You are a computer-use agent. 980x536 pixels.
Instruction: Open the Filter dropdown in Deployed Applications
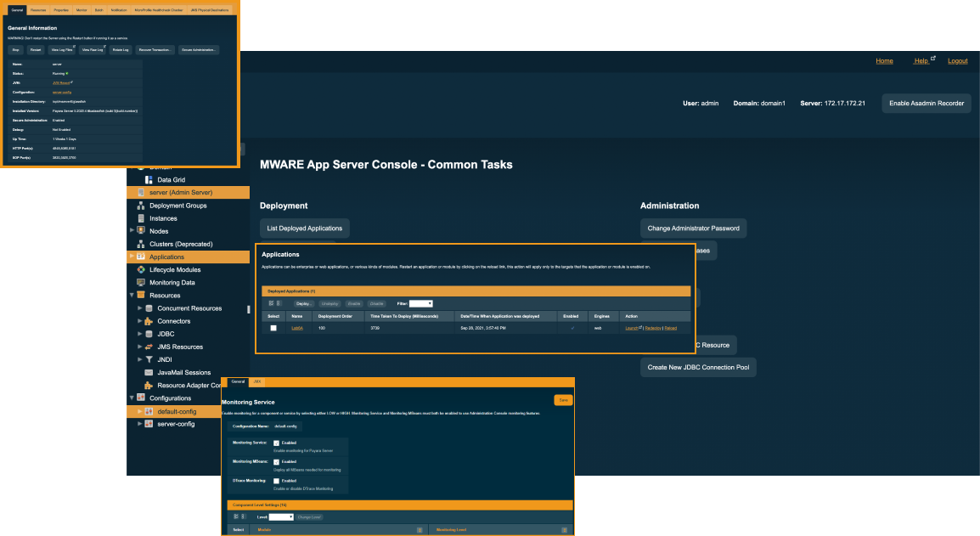(x=420, y=303)
